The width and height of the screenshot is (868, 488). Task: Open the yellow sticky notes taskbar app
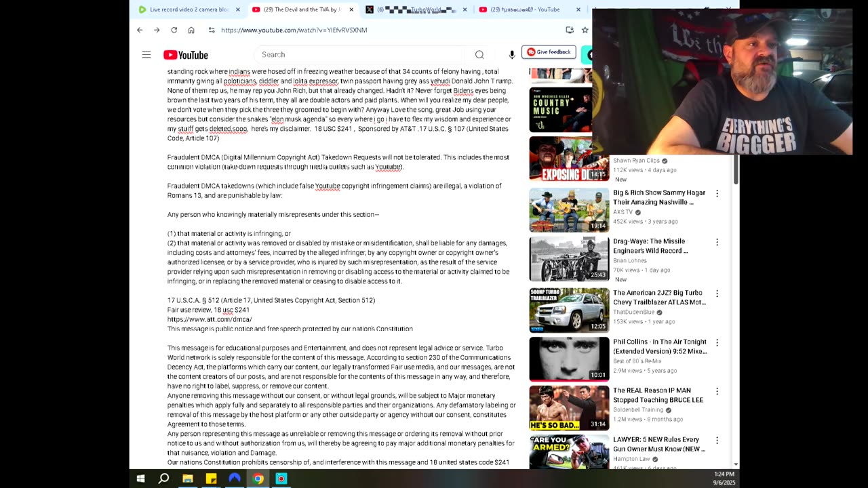pos(211,479)
